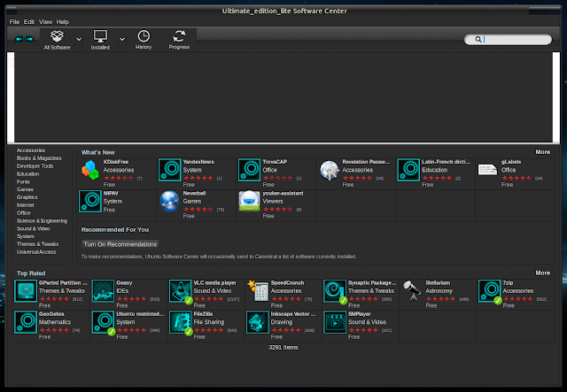Show the Installed software view

pyautogui.click(x=100, y=40)
